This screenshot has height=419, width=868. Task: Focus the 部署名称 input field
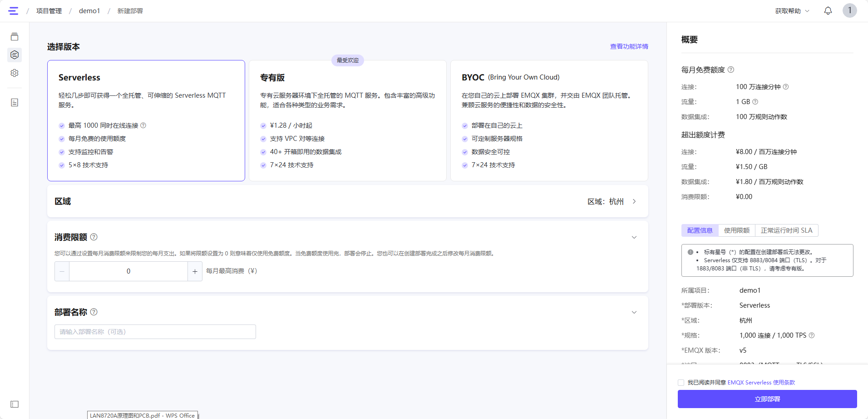155,332
